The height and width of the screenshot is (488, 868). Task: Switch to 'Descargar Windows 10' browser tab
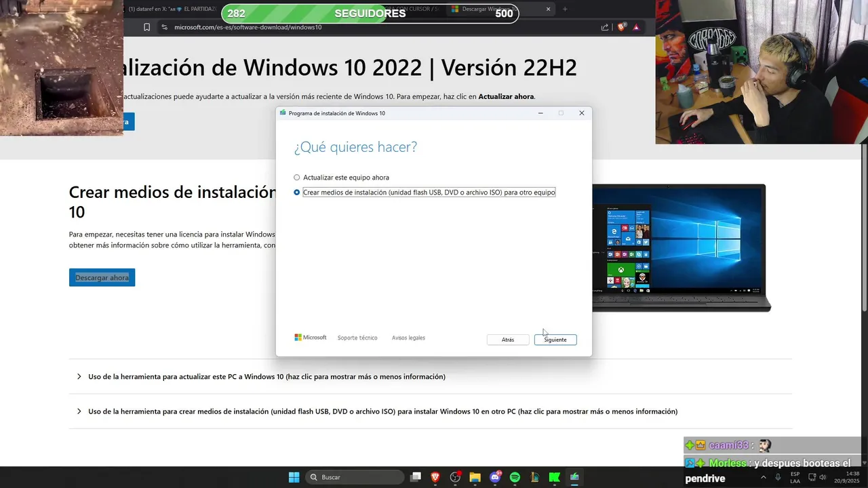[500, 9]
